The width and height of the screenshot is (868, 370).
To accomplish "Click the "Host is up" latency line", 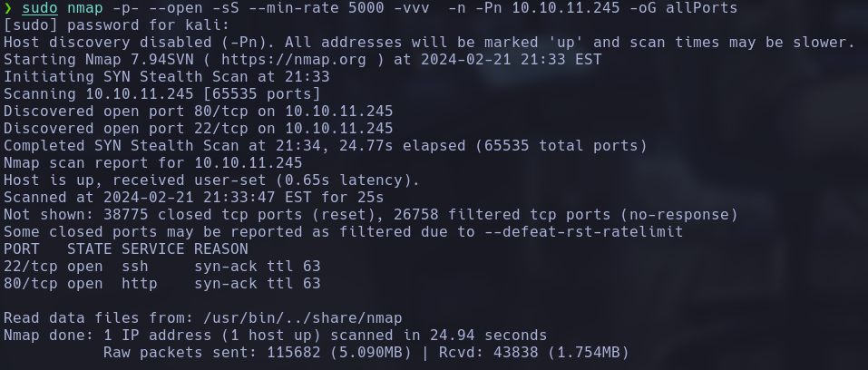I will click(x=211, y=180).
